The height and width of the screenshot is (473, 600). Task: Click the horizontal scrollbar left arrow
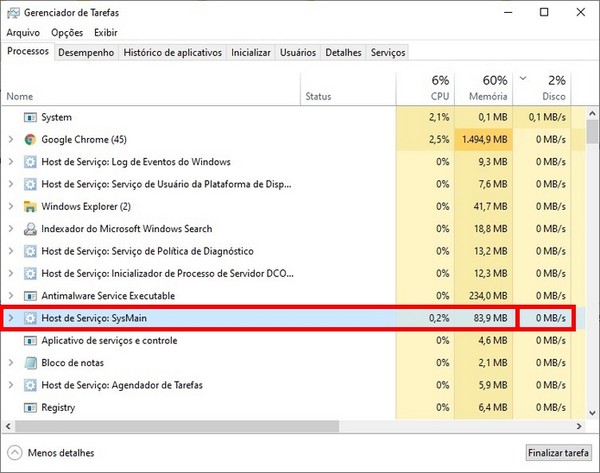pos(8,426)
